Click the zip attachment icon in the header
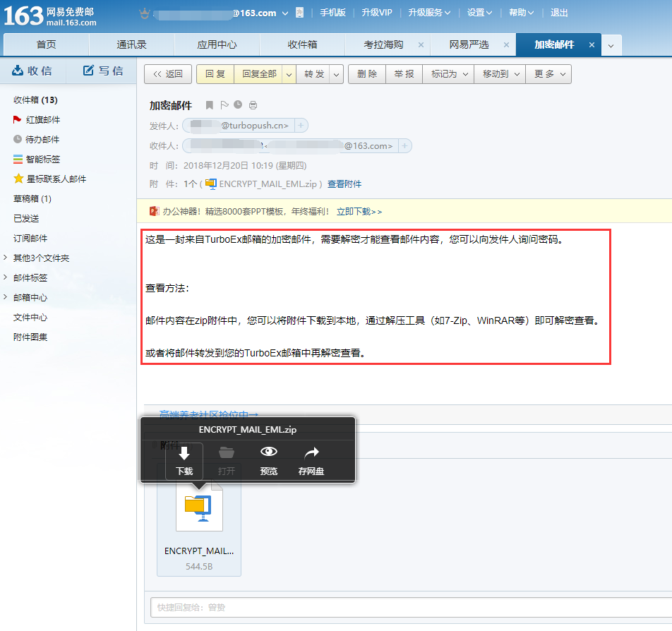 [x=211, y=184]
